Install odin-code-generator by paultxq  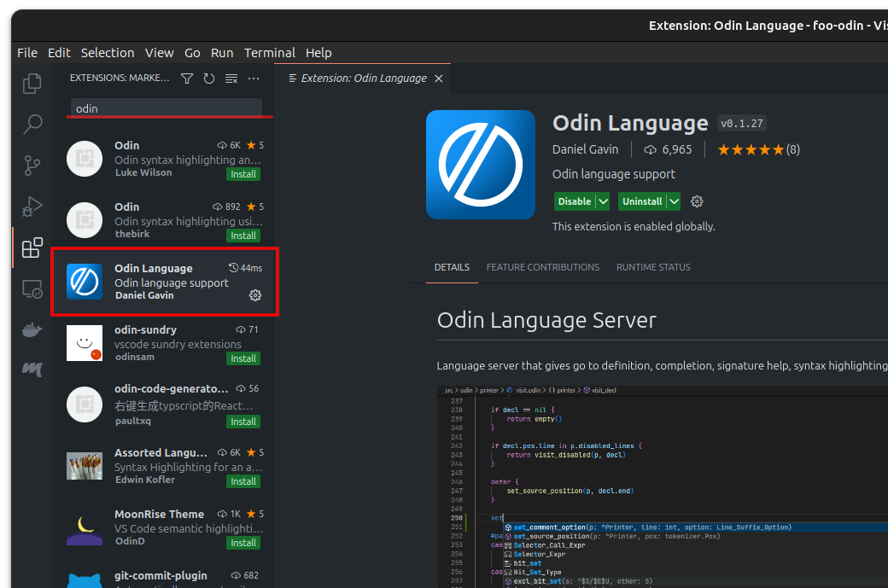[x=243, y=422]
